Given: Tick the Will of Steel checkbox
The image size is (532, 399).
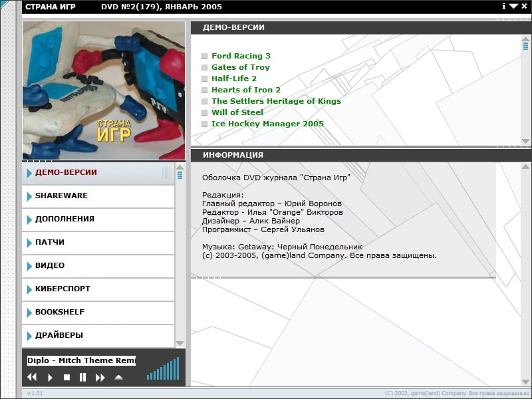Looking at the screenshot, I should [x=204, y=112].
